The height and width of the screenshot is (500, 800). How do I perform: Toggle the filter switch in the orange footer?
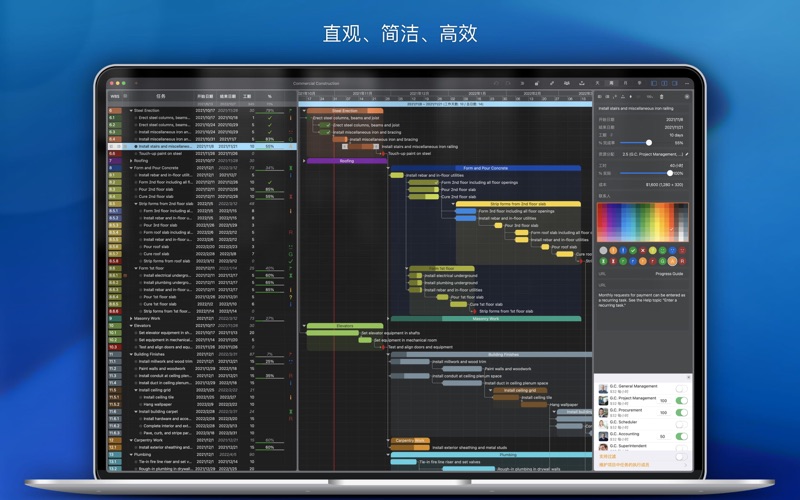[x=681, y=457]
